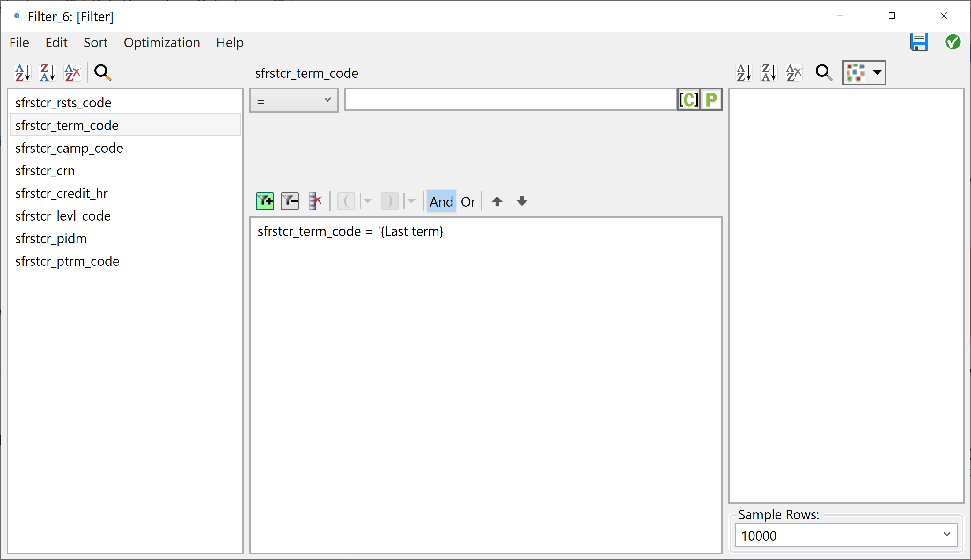This screenshot has height=560, width=971.
Task: Move the condition up
Action: (x=497, y=201)
